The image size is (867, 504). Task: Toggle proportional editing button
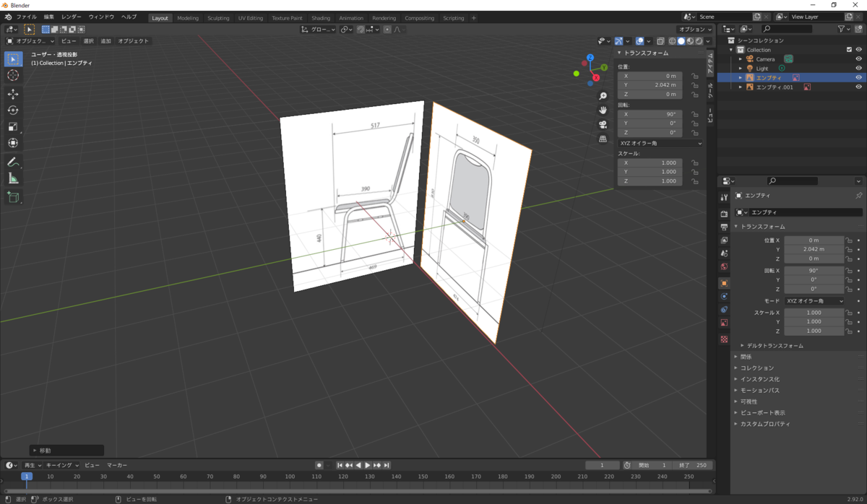(x=387, y=30)
